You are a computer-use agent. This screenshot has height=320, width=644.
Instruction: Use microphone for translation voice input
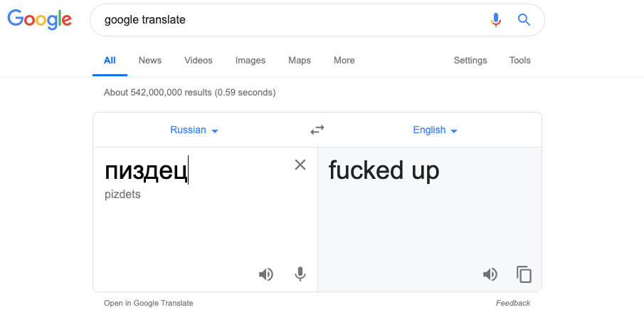click(x=300, y=274)
